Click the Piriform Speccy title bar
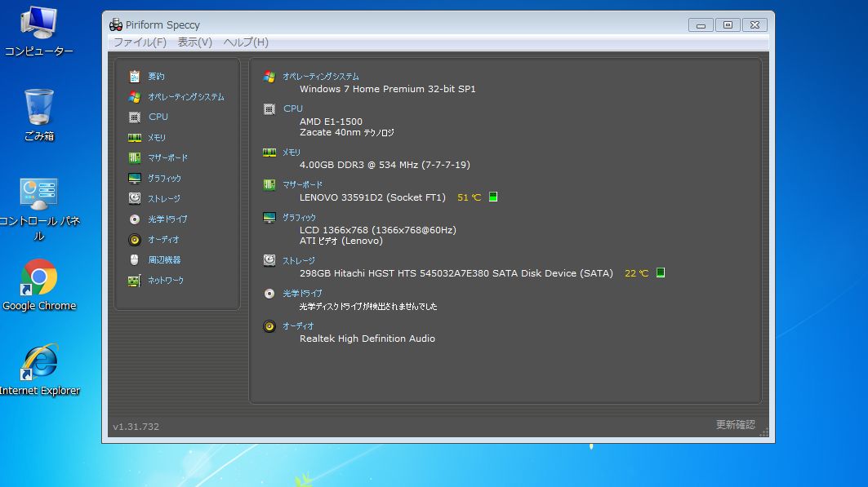 point(398,24)
